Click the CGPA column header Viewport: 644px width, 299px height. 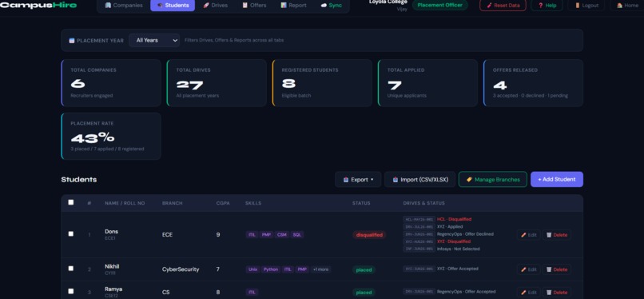click(223, 203)
